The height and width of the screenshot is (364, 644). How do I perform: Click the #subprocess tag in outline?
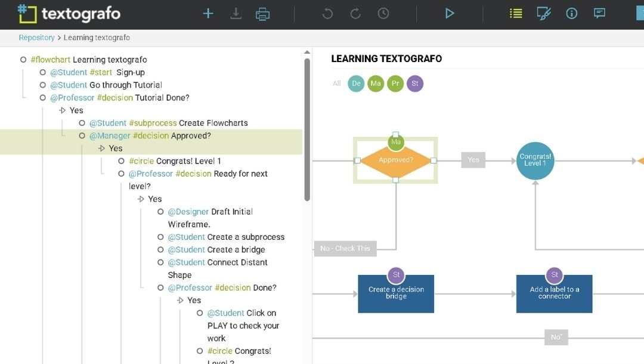[x=153, y=123]
